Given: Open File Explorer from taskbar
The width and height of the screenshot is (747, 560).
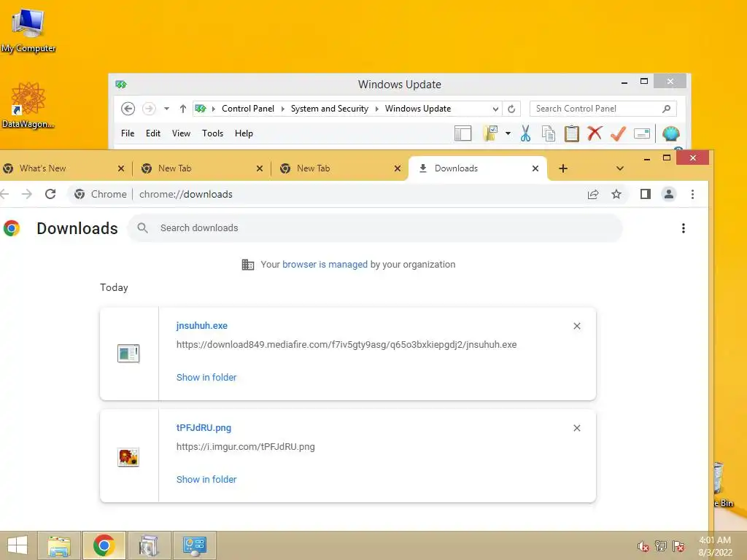Looking at the screenshot, I should click(x=59, y=545).
